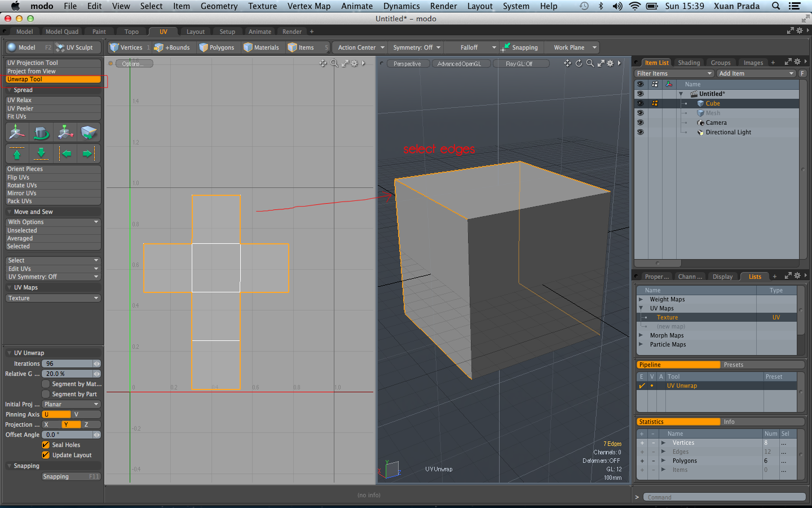Collapse the Untitled scene tree arrow

681,94
